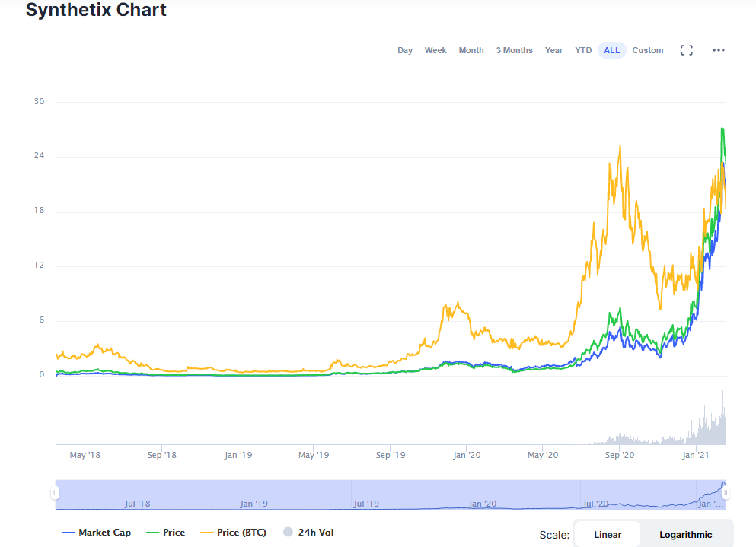This screenshot has width=756, height=547.
Task: Select the Year time range
Action: pyautogui.click(x=553, y=50)
